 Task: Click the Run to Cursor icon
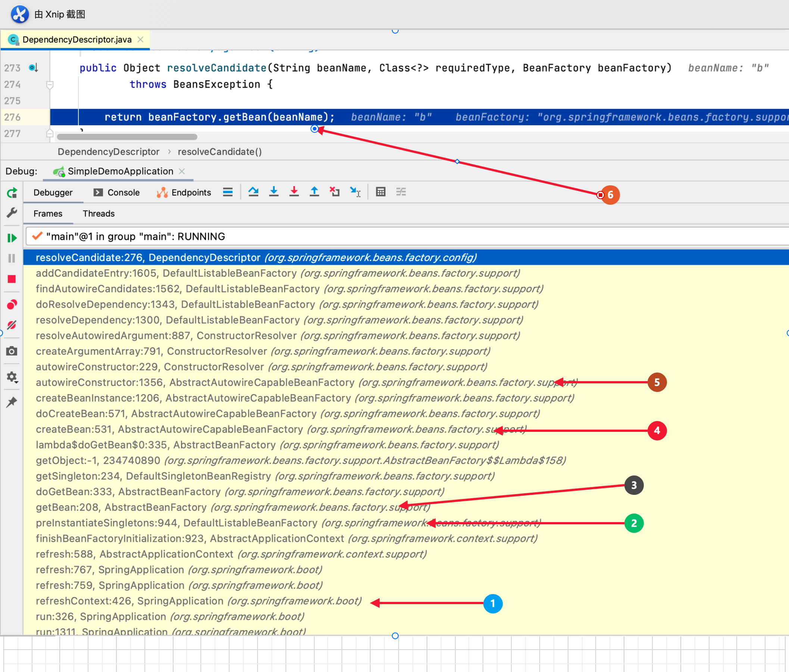(x=355, y=192)
